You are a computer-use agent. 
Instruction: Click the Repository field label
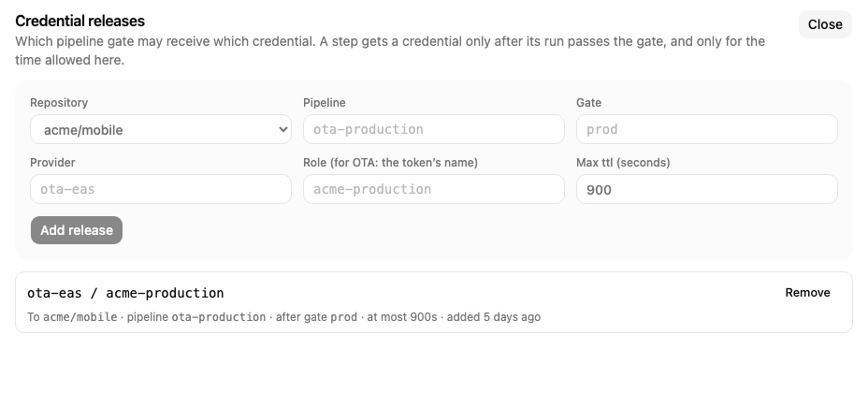coord(59,103)
